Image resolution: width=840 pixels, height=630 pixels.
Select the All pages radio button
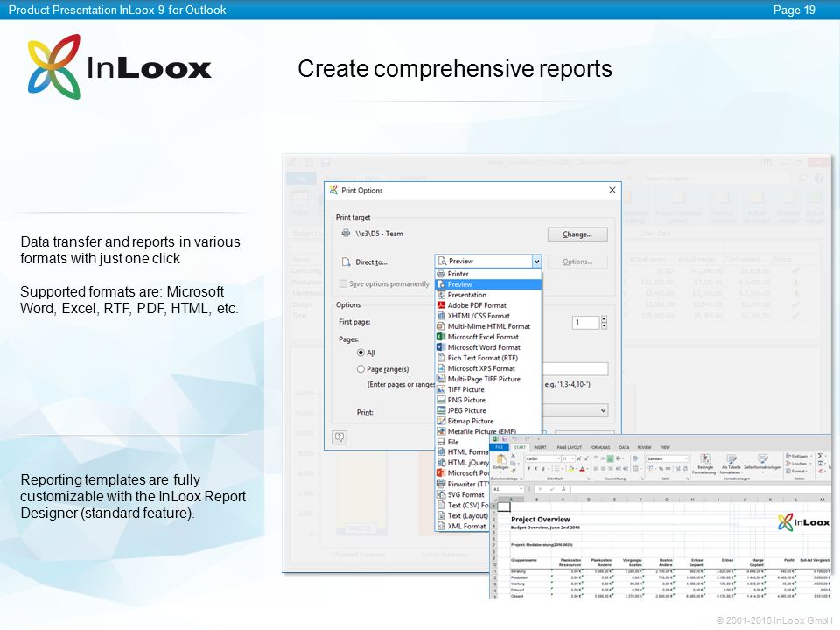[360, 353]
